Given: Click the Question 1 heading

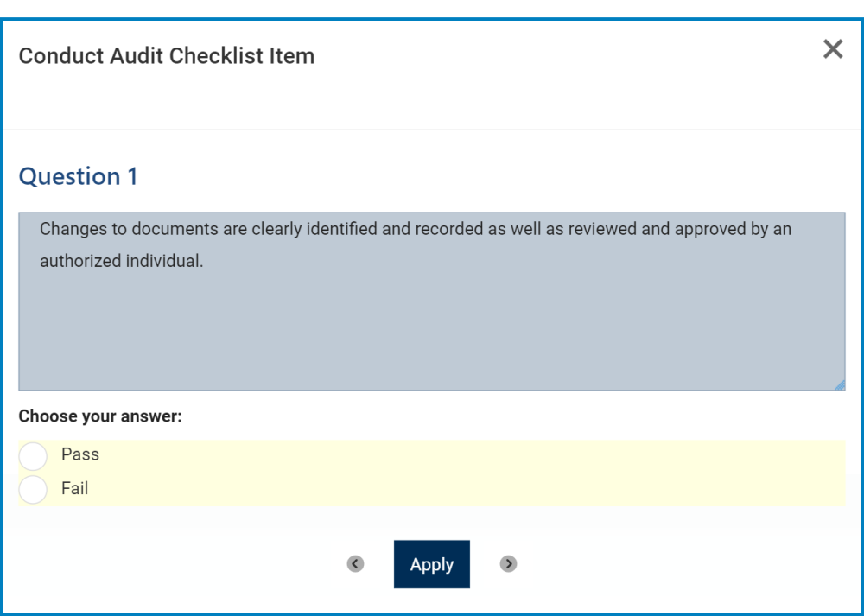Looking at the screenshot, I should pos(79,176).
